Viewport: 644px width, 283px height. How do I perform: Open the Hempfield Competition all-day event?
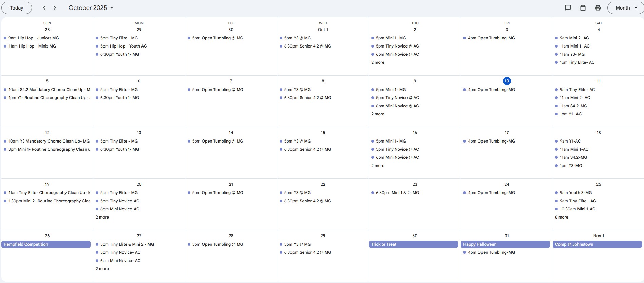click(46, 244)
